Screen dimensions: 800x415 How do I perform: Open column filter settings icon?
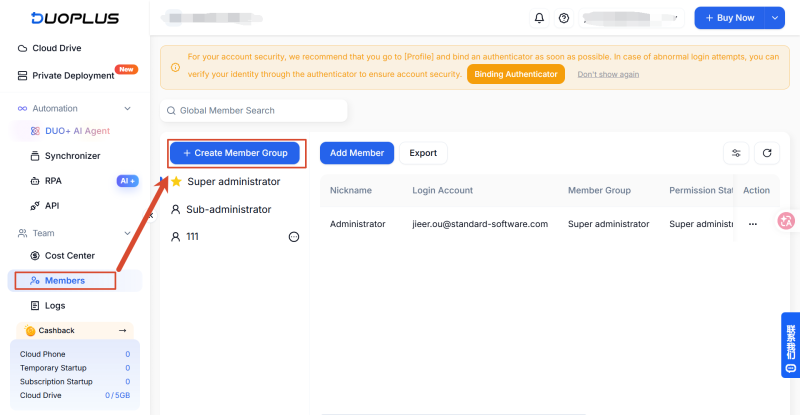click(736, 153)
